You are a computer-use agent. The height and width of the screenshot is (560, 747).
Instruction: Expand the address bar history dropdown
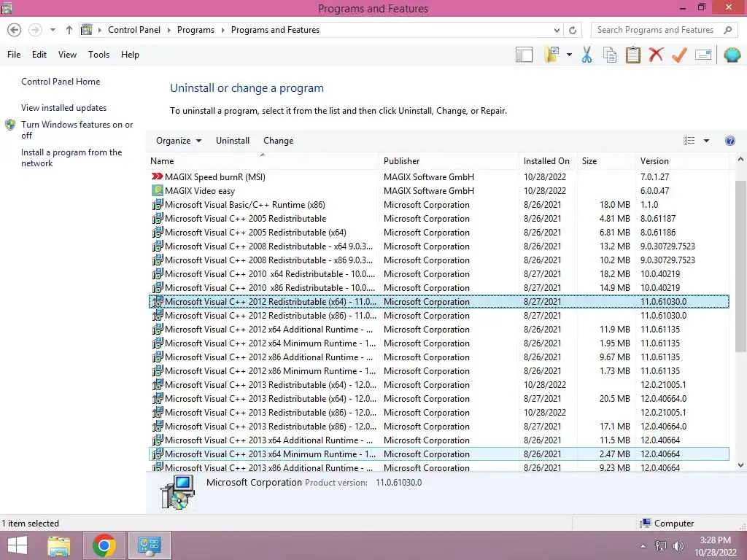point(557,30)
